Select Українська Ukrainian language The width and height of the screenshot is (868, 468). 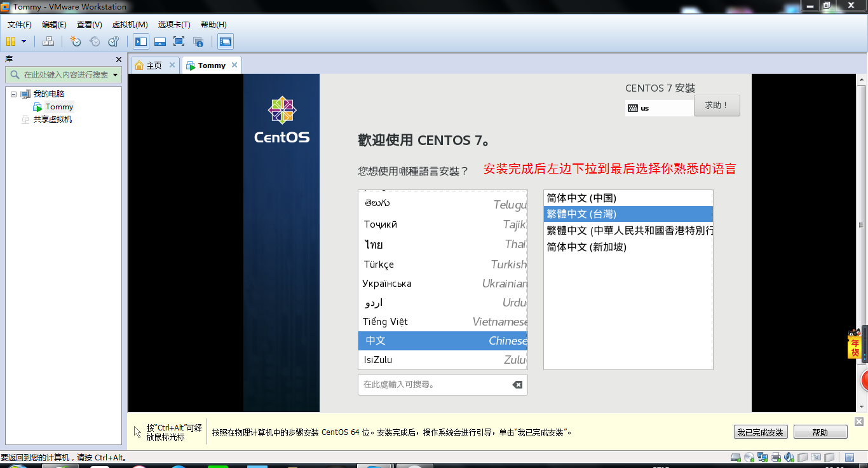[443, 284]
